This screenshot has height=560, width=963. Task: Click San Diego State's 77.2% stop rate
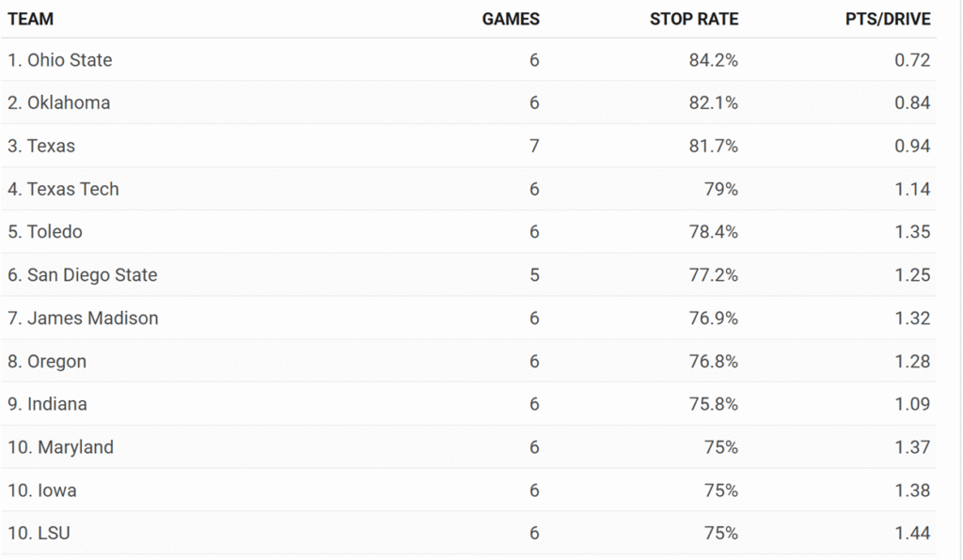(x=713, y=275)
